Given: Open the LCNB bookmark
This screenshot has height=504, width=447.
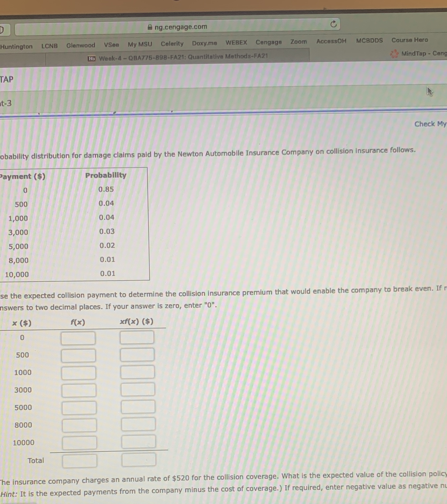Looking at the screenshot, I should (50, 46).
